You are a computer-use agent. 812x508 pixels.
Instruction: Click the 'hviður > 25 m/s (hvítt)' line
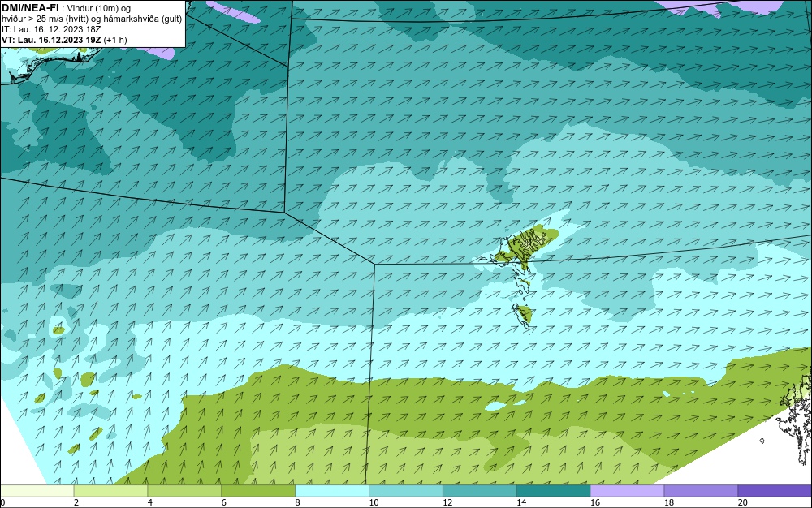pos(45,19)
